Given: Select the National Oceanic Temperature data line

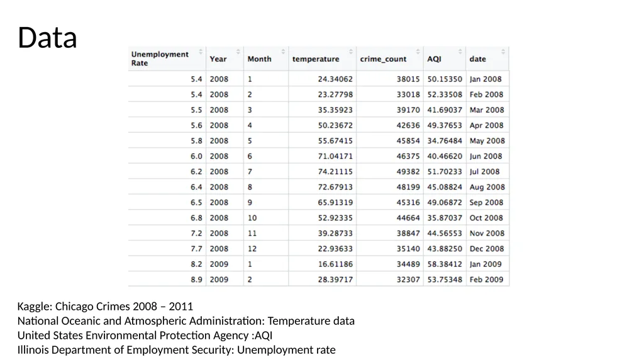Looking at the screenshot, I should [x=186, y=321].
